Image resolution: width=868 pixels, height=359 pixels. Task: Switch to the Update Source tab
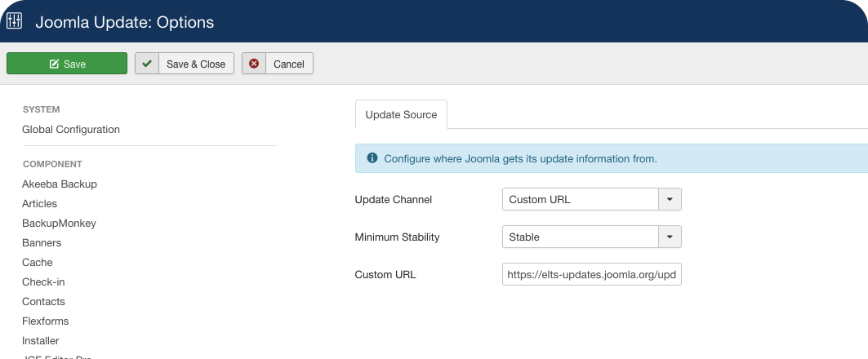[401, 115]
